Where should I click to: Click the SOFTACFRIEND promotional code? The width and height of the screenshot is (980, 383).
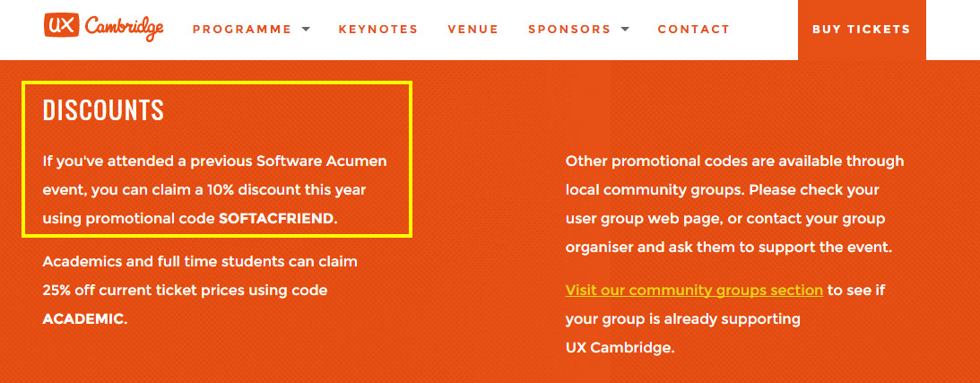click(276, 218)
